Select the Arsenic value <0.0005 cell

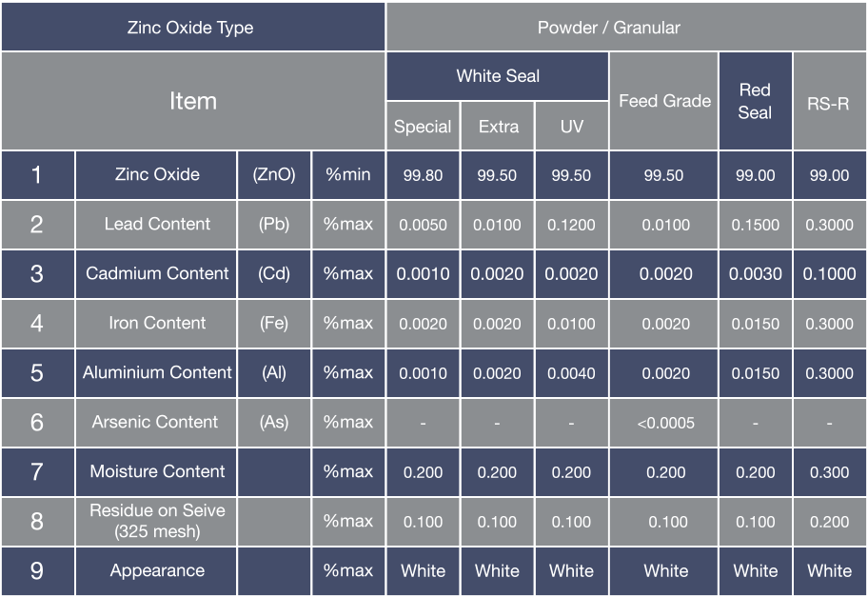pos(664,423)
